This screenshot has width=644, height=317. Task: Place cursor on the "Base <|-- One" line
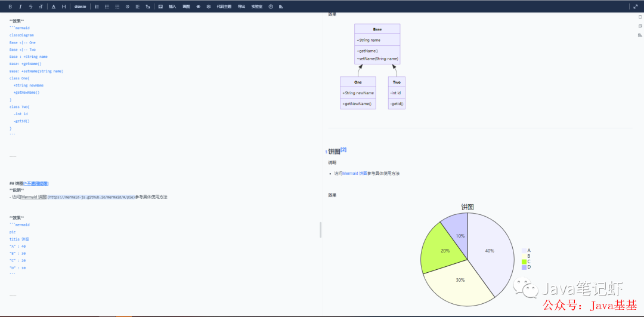click(23, 42)
